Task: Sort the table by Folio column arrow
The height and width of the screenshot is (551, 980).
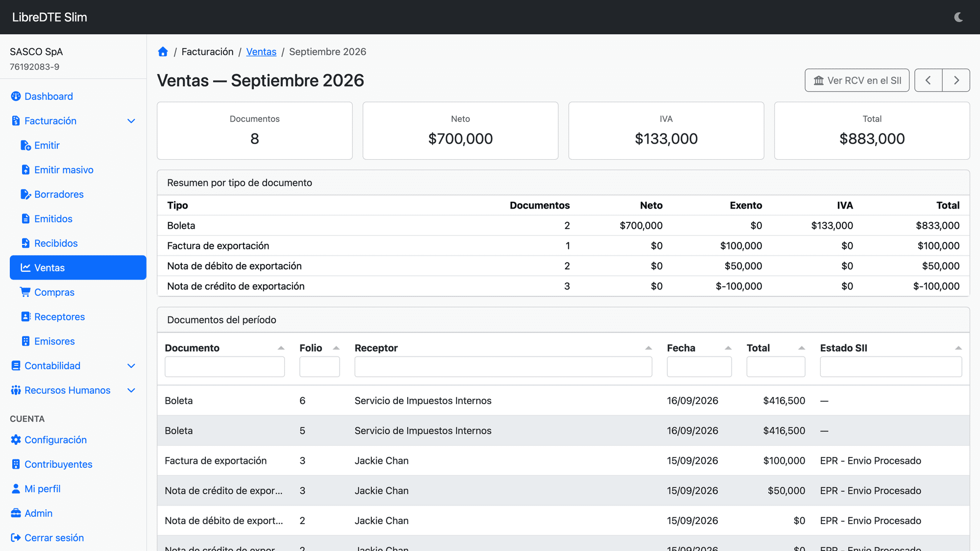Action: coord(336,348)
